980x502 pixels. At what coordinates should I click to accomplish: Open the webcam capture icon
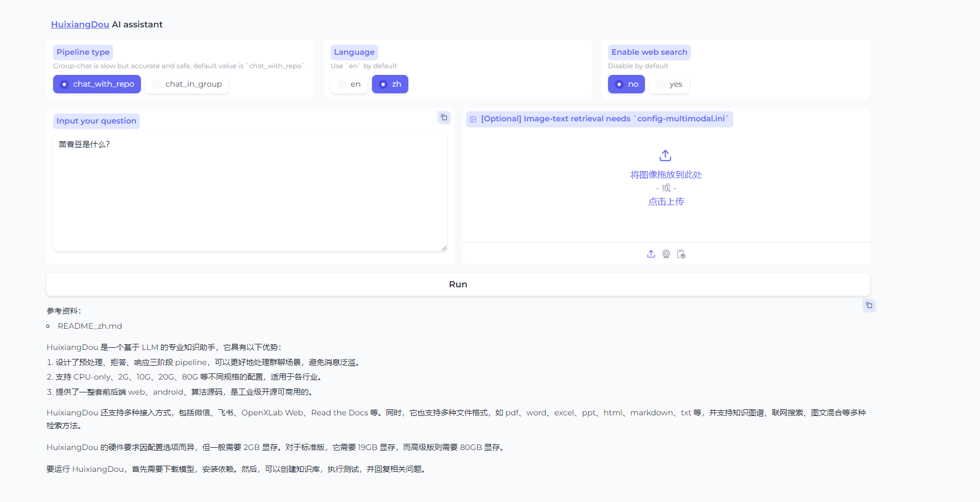pos(666,254)
